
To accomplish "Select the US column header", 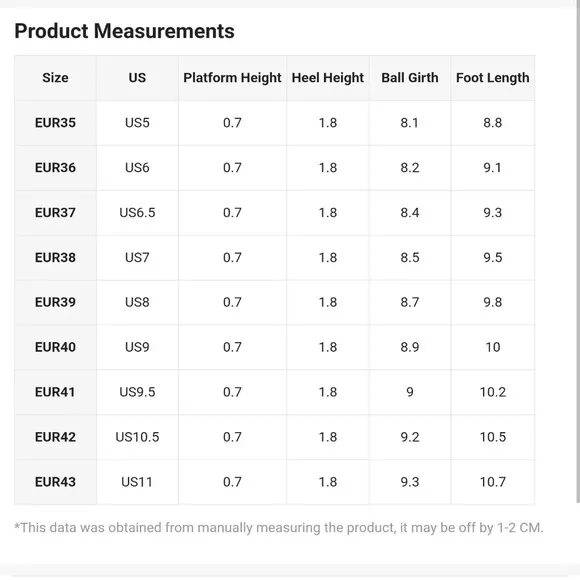I will coord(137,78).
